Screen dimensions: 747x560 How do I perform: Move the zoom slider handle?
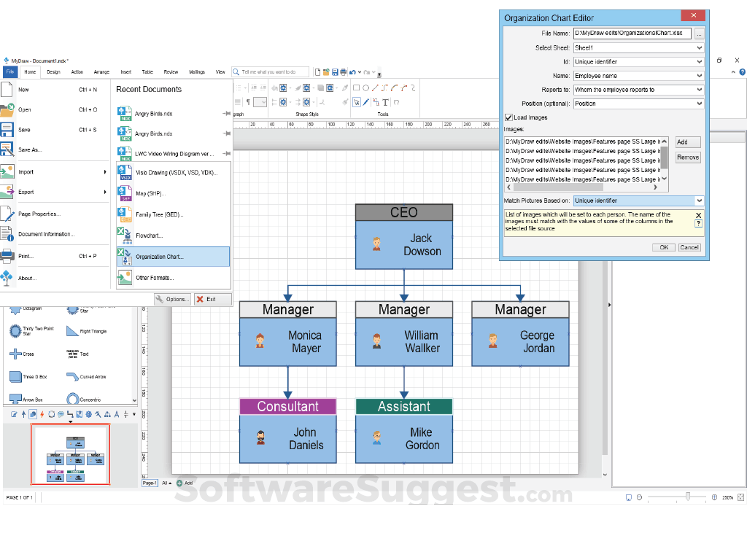click(688, 497)
